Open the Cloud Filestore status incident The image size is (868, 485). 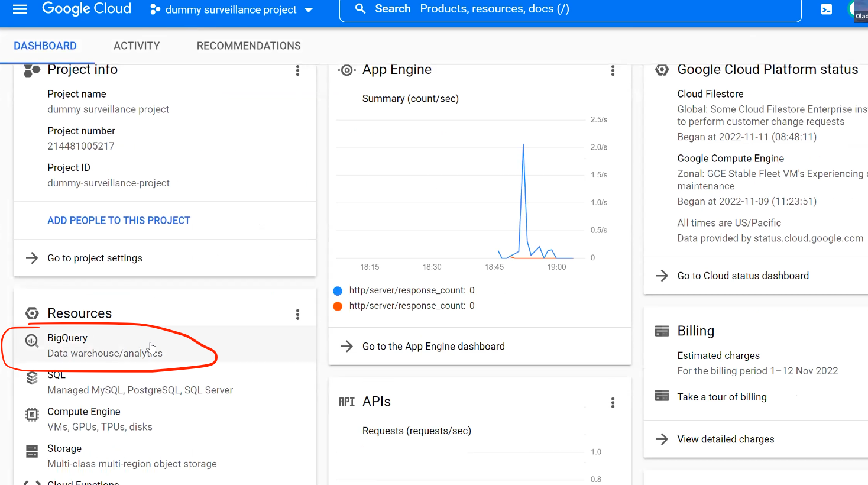coord(772,115)
